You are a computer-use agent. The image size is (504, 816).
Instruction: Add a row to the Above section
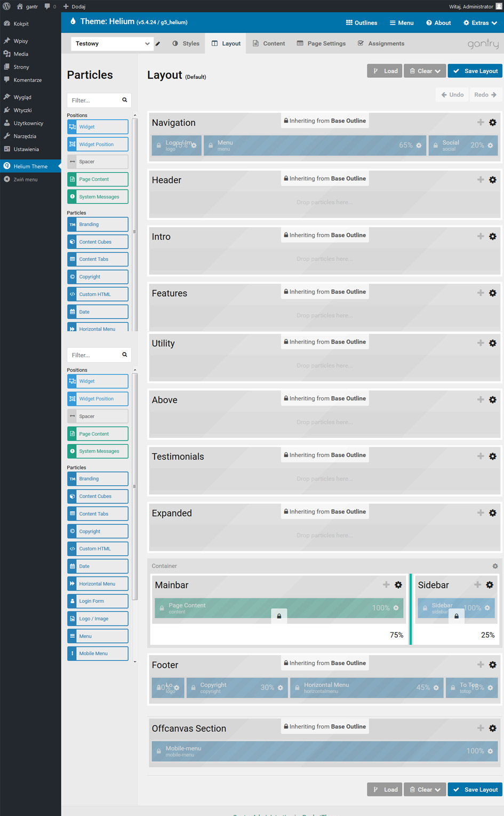481,400
